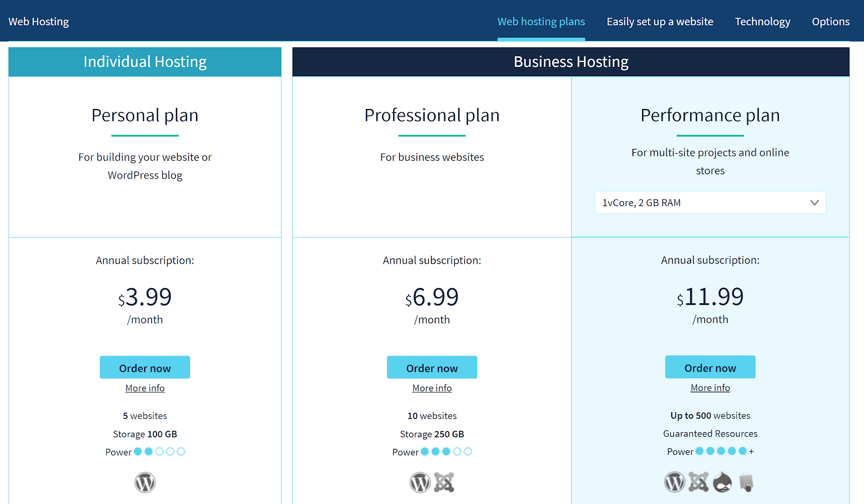Click the WordPress icon under Performance plan

tap(674, 482)
